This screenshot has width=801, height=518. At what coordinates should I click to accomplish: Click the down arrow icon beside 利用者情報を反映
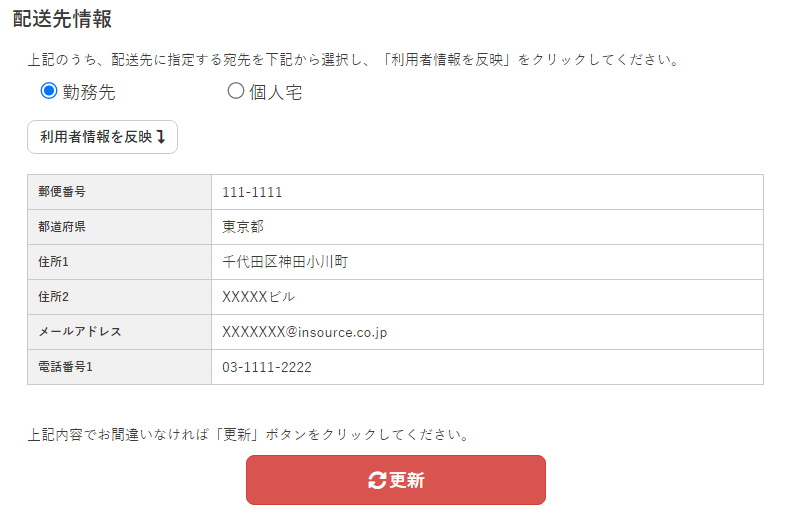pos(160,137)
